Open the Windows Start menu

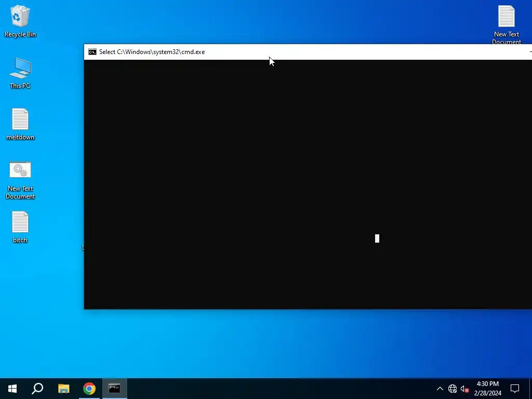click(12, 389)
